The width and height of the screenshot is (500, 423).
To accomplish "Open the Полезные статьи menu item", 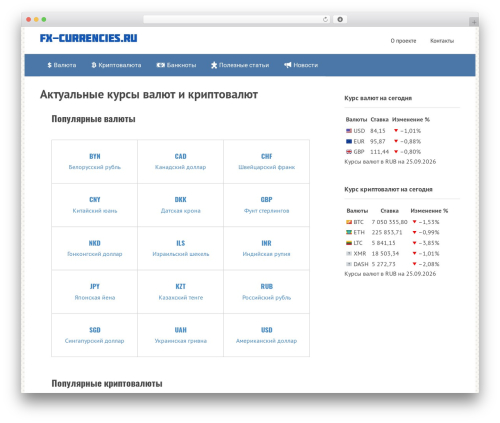I will click(x=240, y=65).
